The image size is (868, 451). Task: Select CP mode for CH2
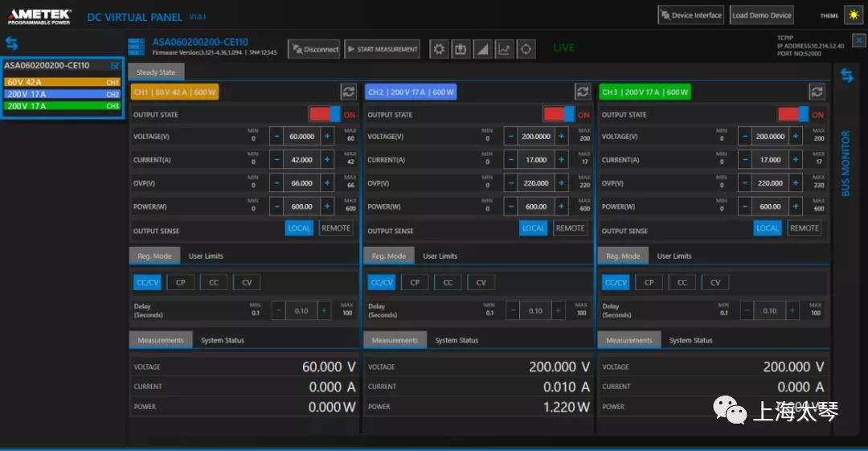[415, 282]
